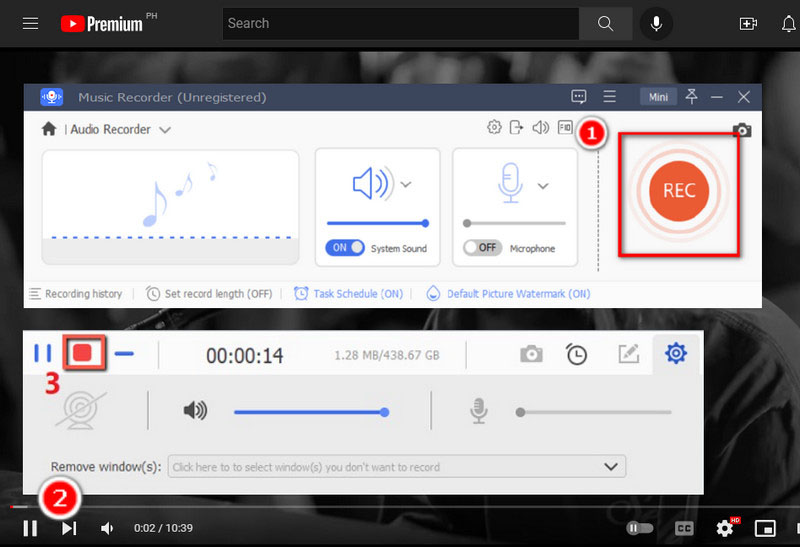The image size is (800, 547).
Task: Open the Remove window(s) dropdown
Action: tap(397, 466)
